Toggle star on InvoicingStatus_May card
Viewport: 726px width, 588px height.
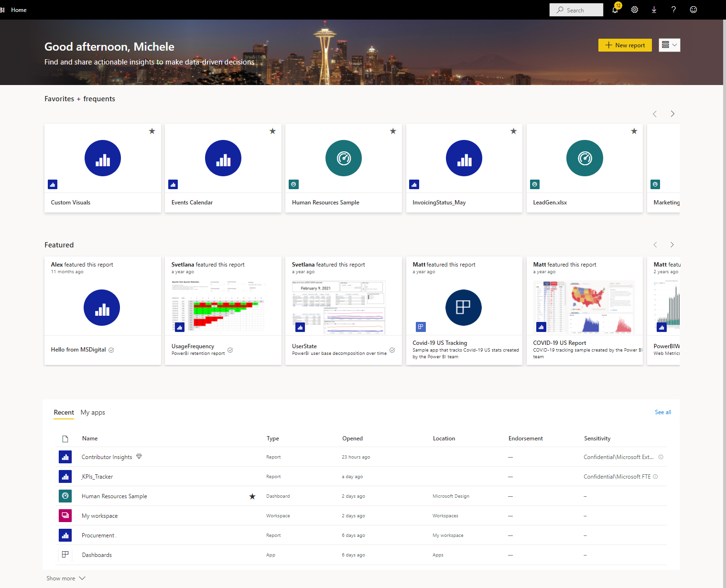[x=513, y=131]
